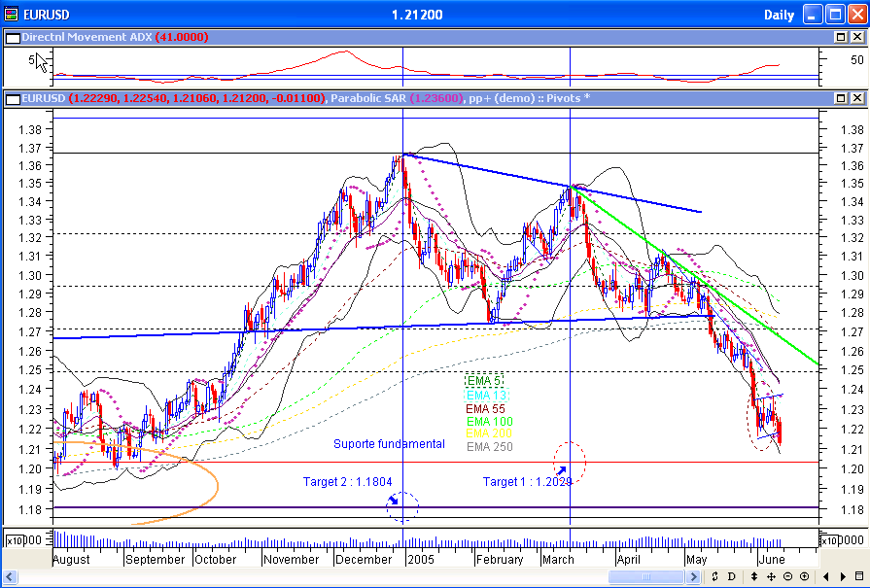Select the zoom in tool

805,576
